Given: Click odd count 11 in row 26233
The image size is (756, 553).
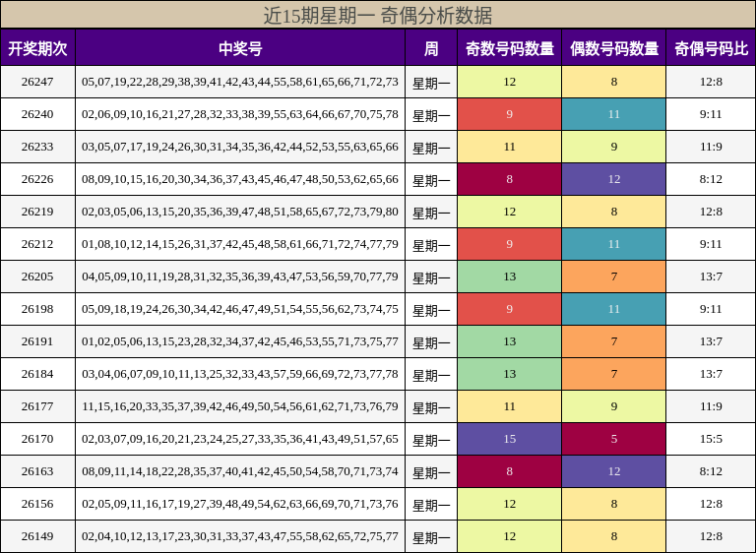Looking at the screenshot, I should (x=509, y=147).
